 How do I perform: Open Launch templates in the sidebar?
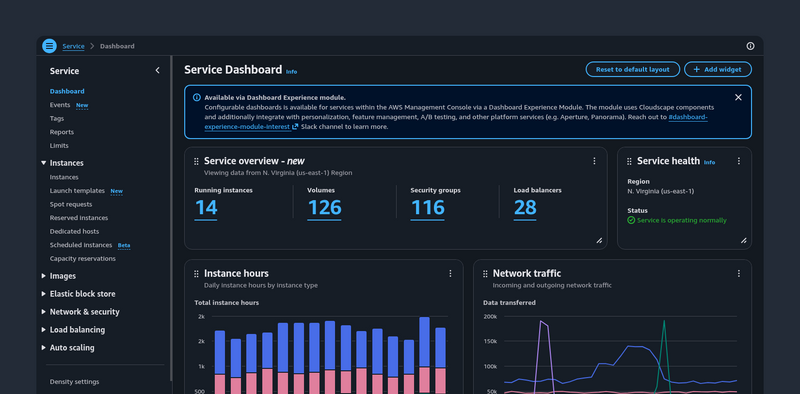pyautogui.click(x=77, y=190)
